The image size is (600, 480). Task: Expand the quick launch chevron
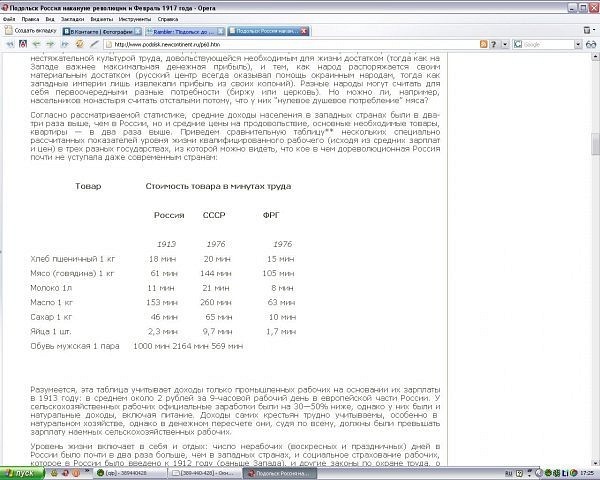coord(87,471)
